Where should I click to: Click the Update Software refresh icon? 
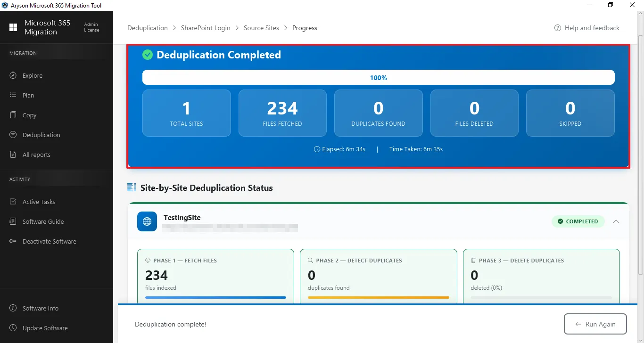13,328
